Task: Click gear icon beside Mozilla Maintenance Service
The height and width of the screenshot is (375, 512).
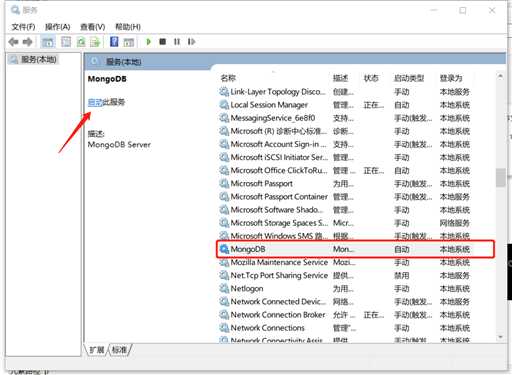Action: click(x=224, y=262)
